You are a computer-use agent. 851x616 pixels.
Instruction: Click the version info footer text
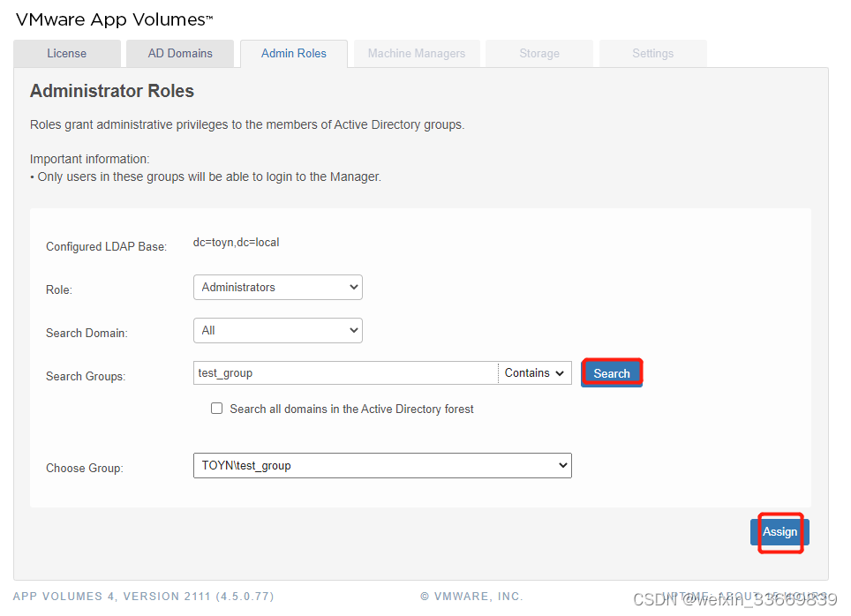click(x=144, y=597)
